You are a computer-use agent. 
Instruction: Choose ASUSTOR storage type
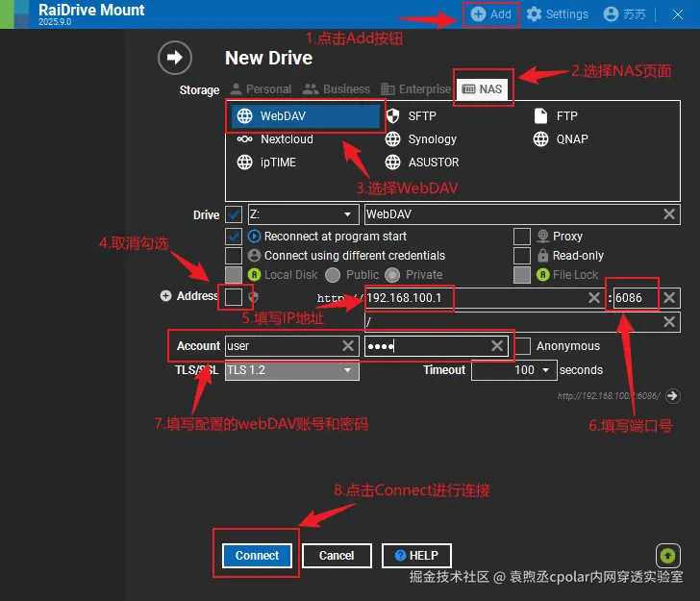[x=422, y=163]
